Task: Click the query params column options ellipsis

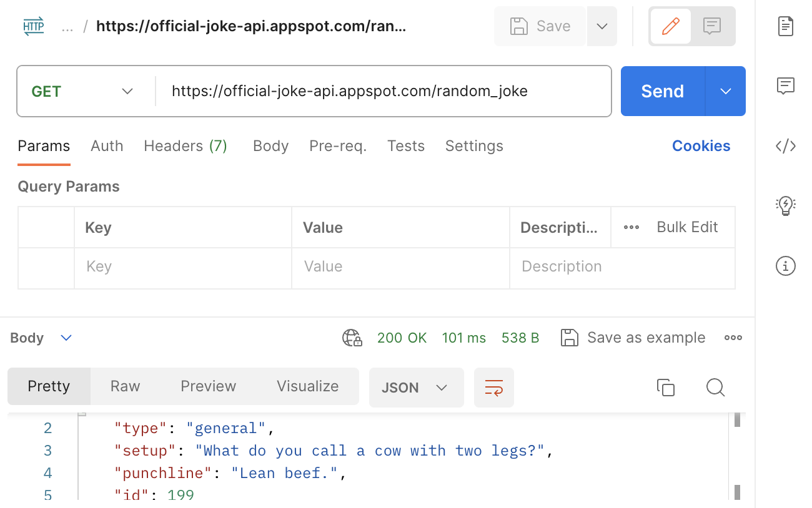Action: [x=631, y=227]
